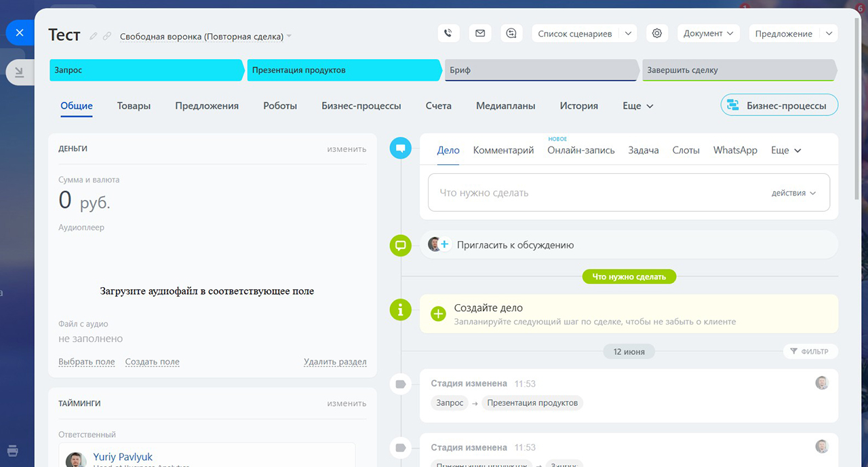Open действия dropdown in the activity field

[x=793, y=193]
